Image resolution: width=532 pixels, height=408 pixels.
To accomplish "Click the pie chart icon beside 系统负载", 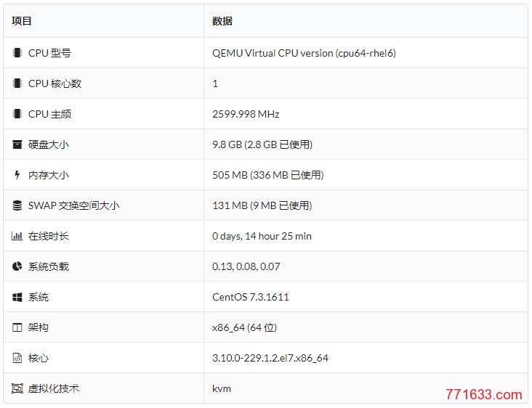I will (17, 266).
